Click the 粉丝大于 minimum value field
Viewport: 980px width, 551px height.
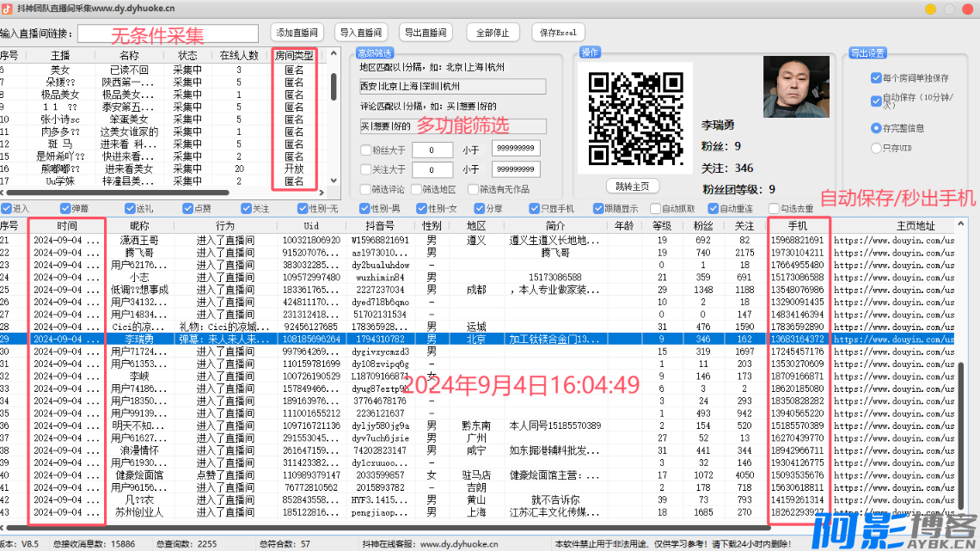[432, 150]
